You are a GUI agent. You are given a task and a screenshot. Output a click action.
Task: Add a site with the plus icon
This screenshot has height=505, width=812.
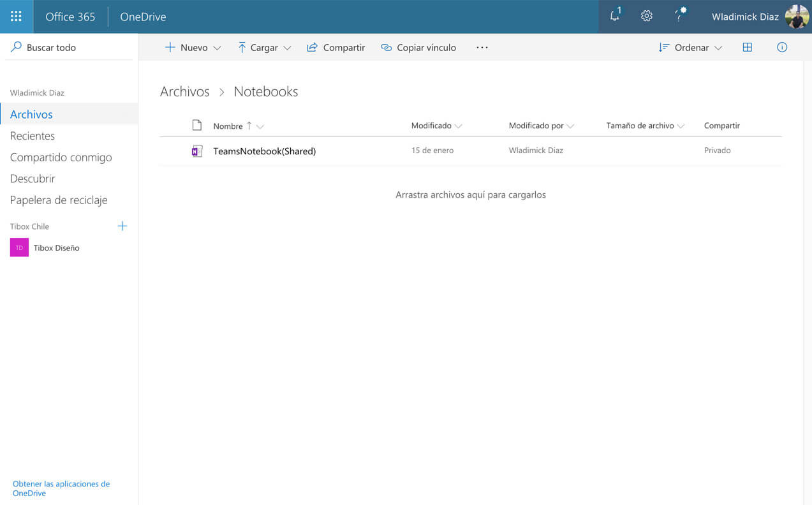tap(122, 226)
